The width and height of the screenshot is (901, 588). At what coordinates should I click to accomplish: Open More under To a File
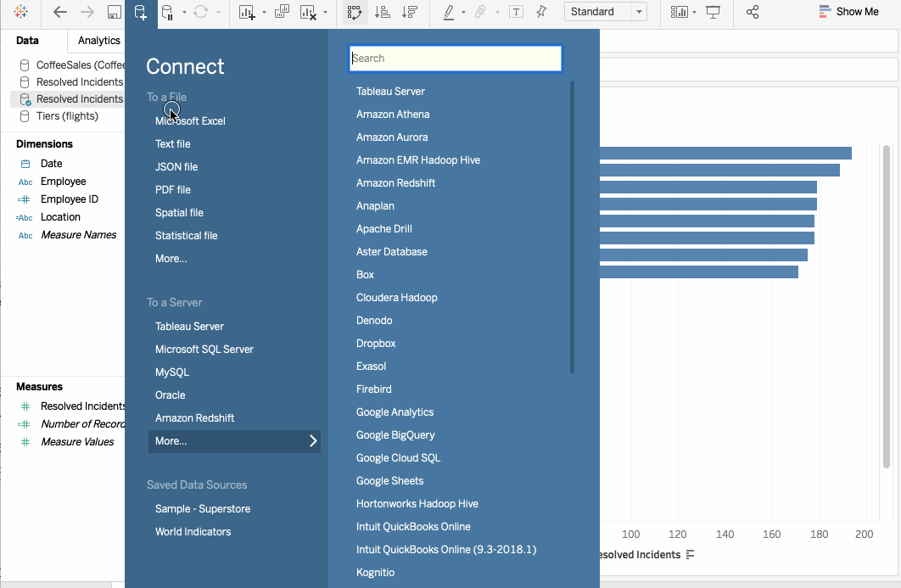tap(171, 260)
